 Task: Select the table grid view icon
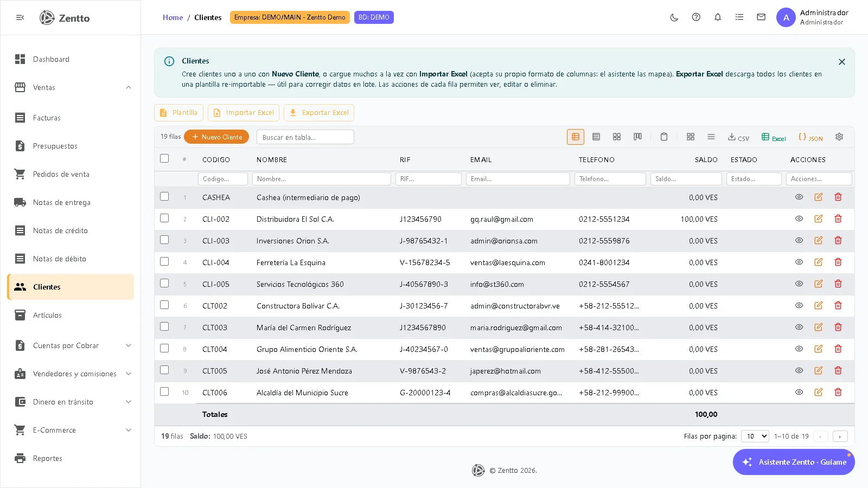[576, 137]
